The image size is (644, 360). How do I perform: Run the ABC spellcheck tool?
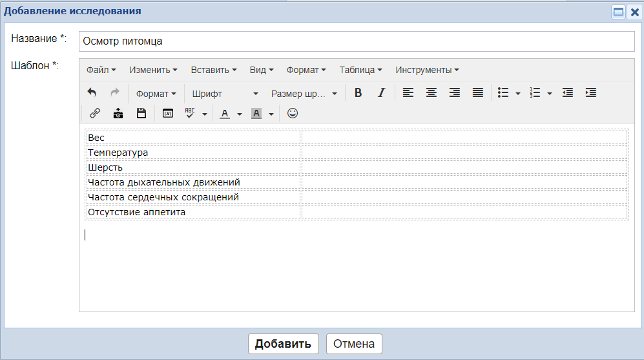190,113
